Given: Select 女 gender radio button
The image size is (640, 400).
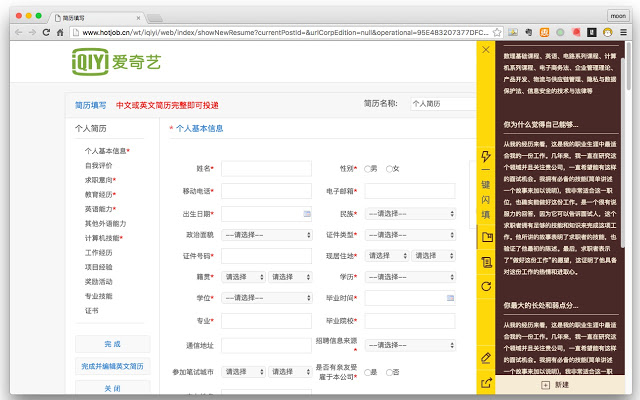Looking at the screenshot, I should (389, 169).
